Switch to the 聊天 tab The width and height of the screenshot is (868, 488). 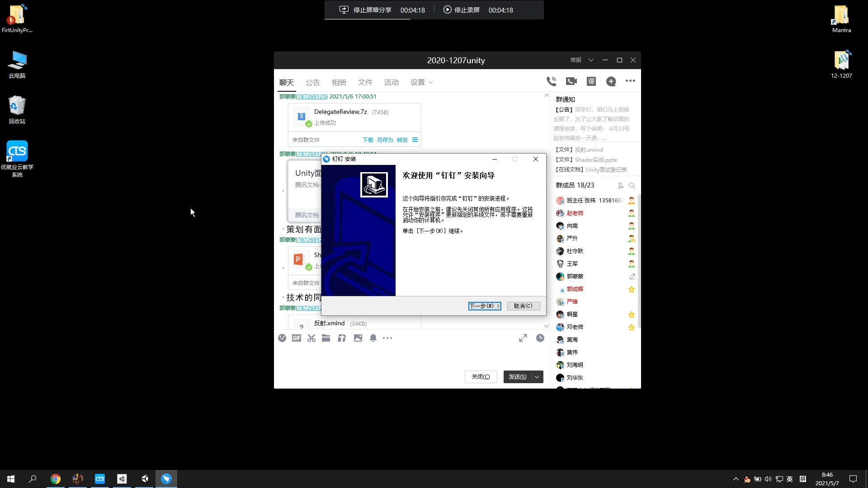tap(287, 82)
